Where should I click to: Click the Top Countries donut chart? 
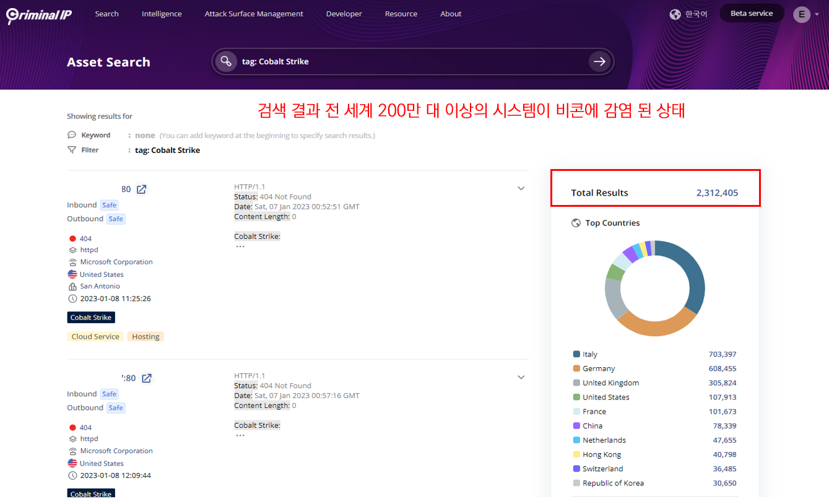654,289
